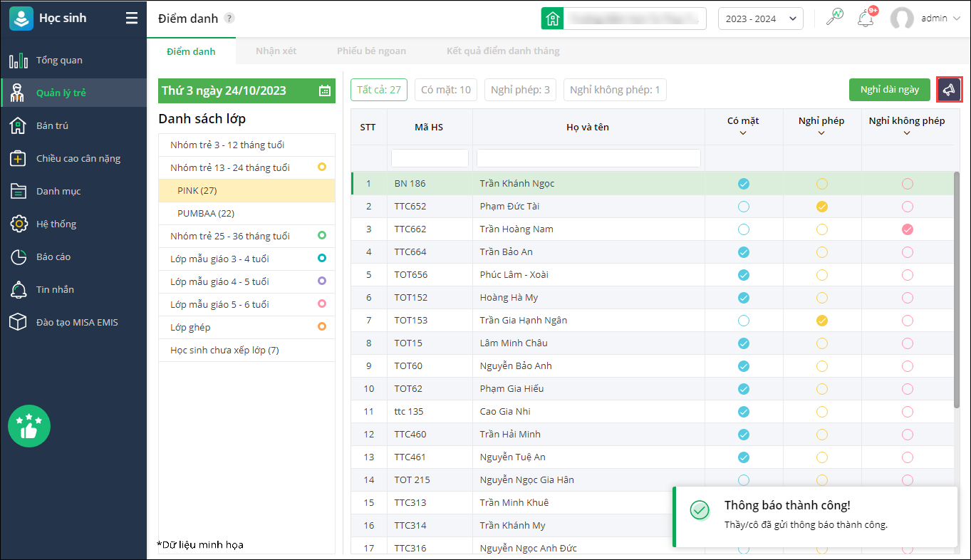971x560 pixels.
Task: Collapse Nhóm trẻ 13 - 24 tháng tuổi
Action: point(246,168)
